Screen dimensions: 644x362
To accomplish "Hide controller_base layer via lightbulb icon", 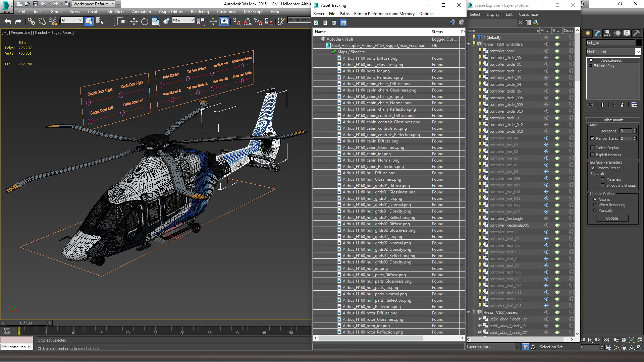I will click(480, 51).
